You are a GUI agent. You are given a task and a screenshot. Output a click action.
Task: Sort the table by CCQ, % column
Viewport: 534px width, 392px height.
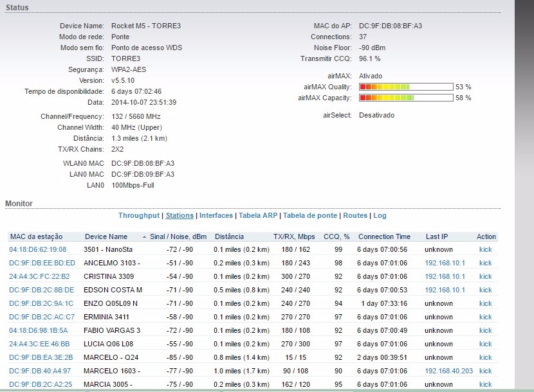pos(336,236)
